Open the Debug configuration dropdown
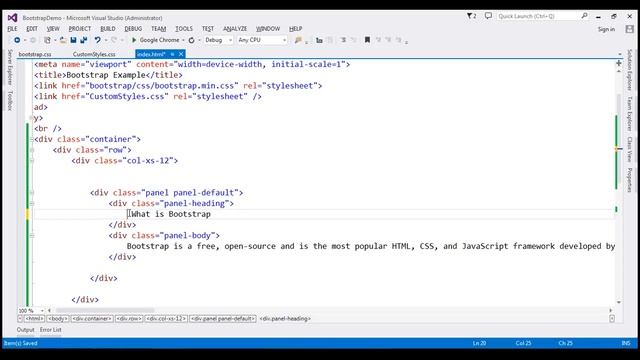 coord(218,40)
